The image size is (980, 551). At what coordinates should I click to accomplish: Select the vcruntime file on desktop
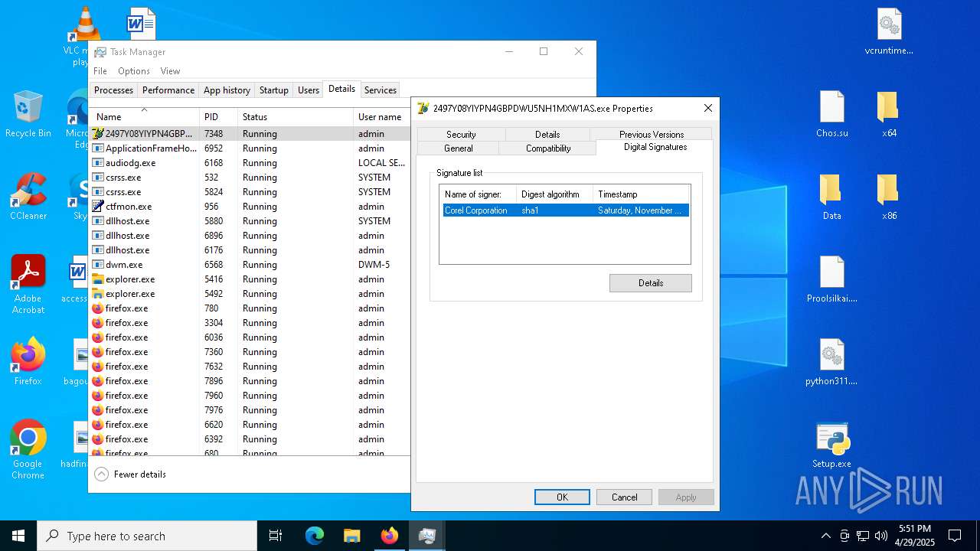tap(889, 32)
